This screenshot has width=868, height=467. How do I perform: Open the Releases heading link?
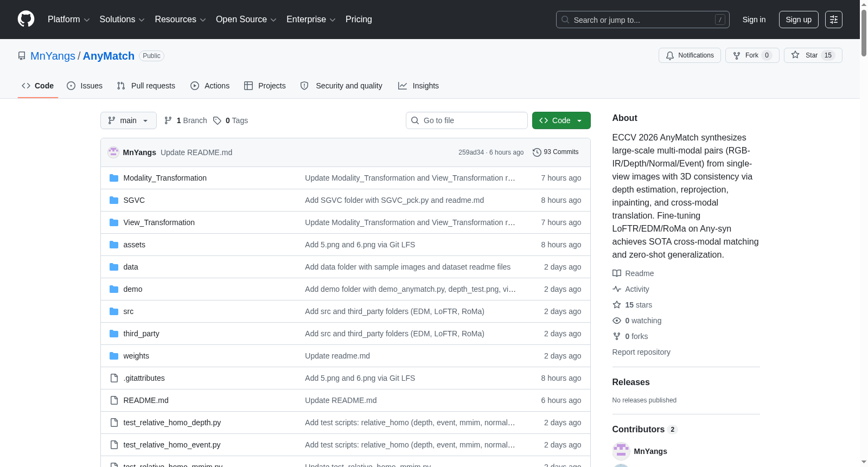pyautogui.click(x=631, y=382)
